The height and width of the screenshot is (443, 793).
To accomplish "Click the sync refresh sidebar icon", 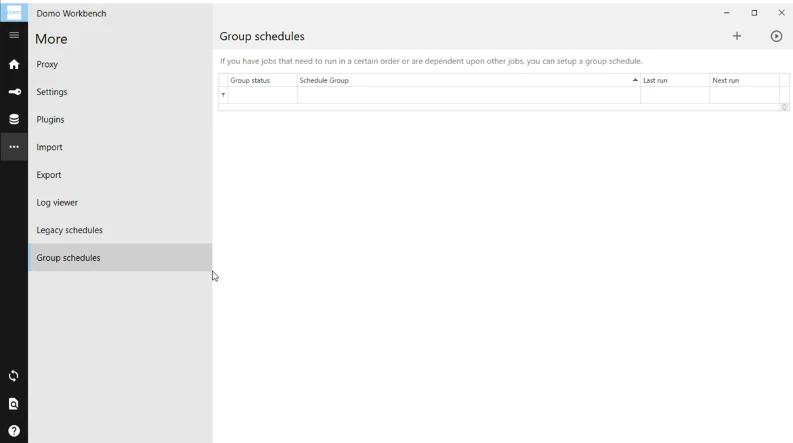I will [x=14, y=376].
